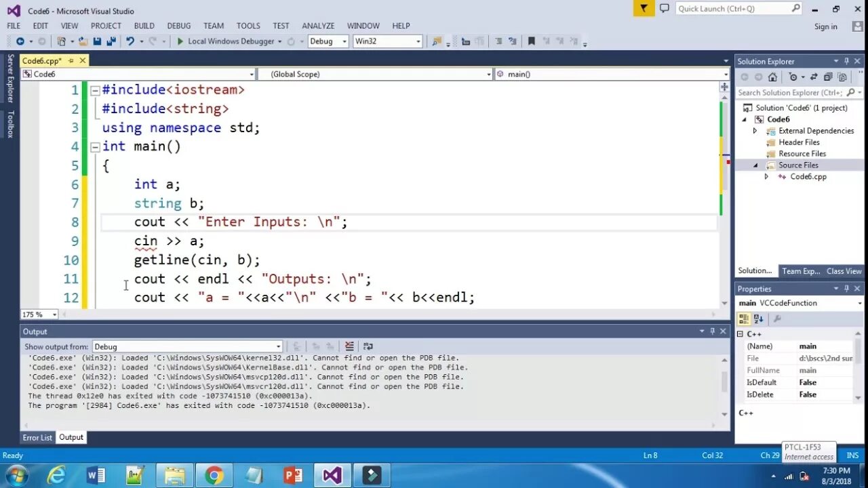Click the notifications flag icon in the title bar

coord(644,8)
